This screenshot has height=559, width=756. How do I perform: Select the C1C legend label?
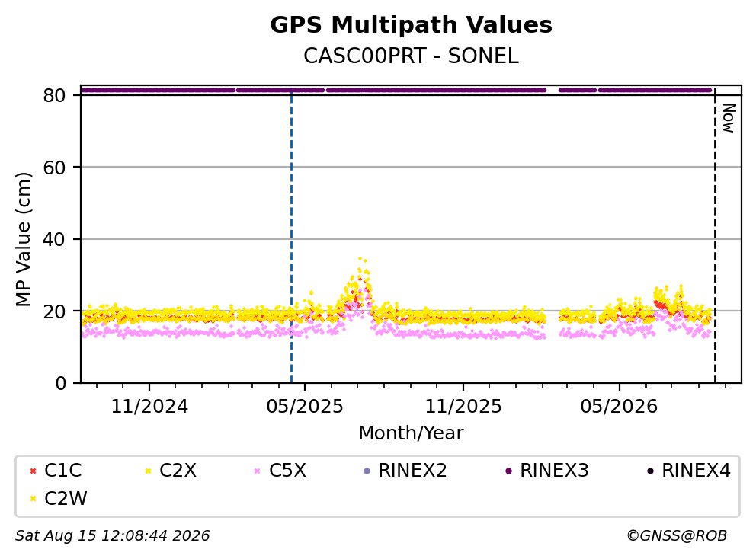[x=63, y=471]
